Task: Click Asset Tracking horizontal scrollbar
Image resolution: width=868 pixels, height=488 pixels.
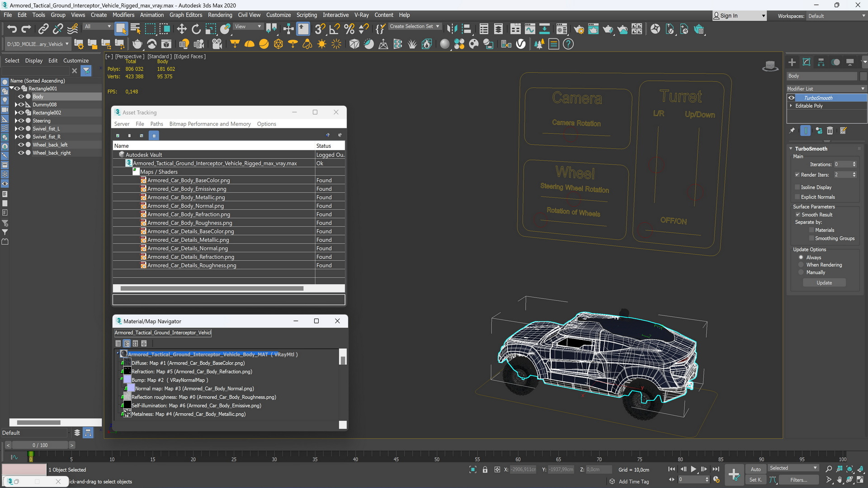Action: pos(212,288)
